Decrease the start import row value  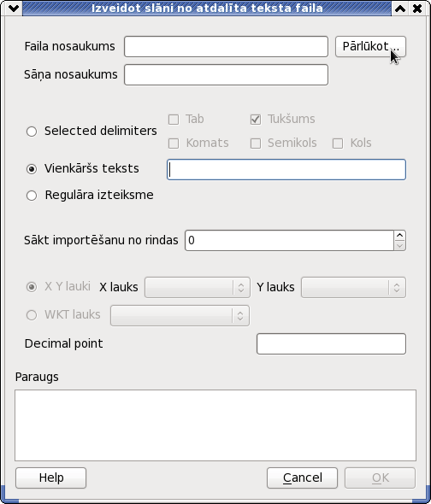coord(399,246)
